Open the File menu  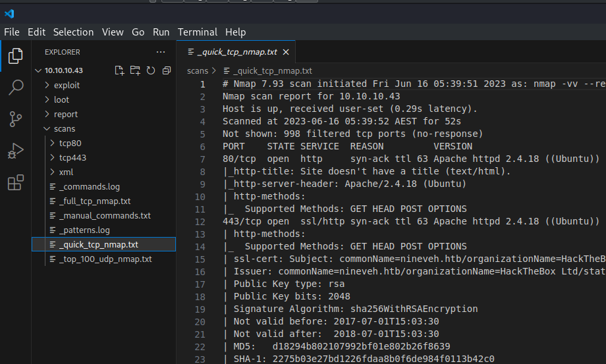point(12,32)
